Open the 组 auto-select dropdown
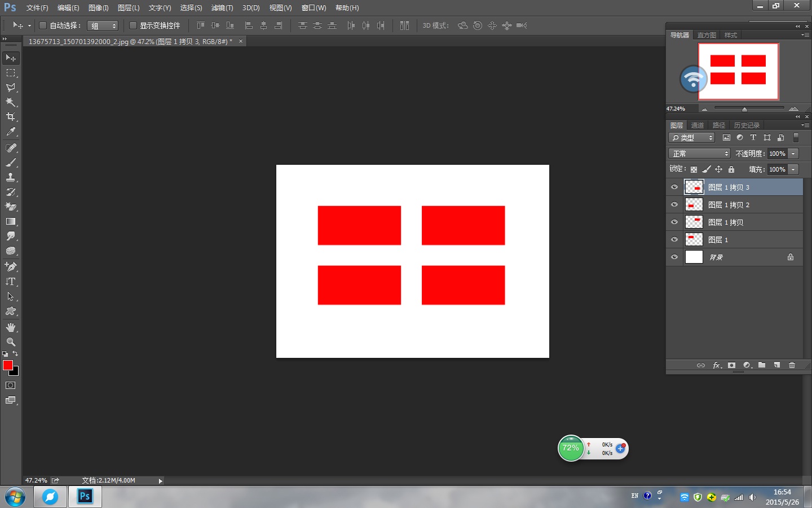The width and height of the screenshot is (812, 508). coord(103,26)
